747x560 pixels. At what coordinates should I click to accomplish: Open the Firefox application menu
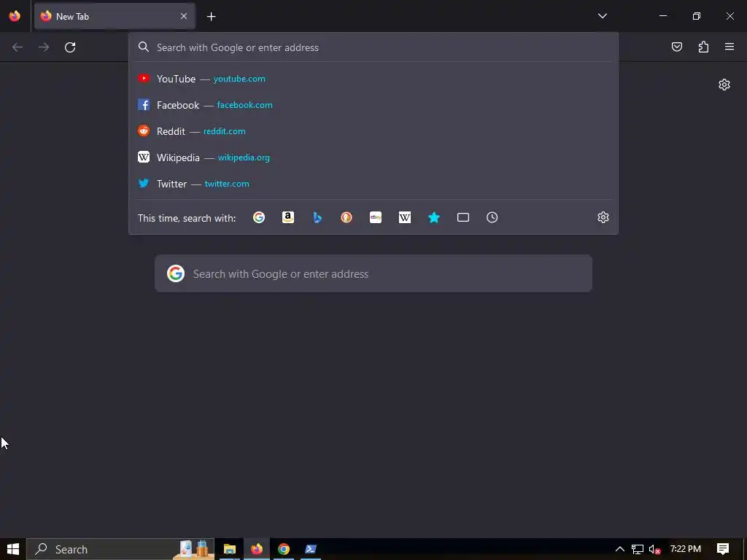[729, 47]
